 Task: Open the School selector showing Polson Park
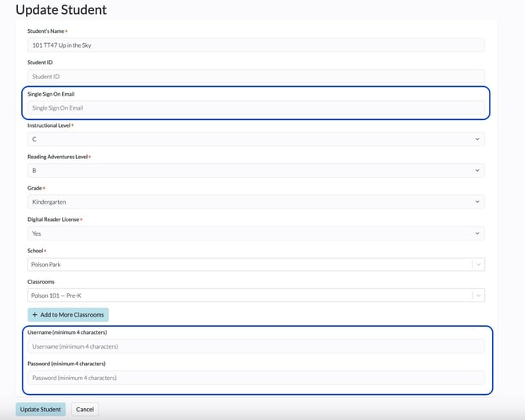[x=255, y=265]
